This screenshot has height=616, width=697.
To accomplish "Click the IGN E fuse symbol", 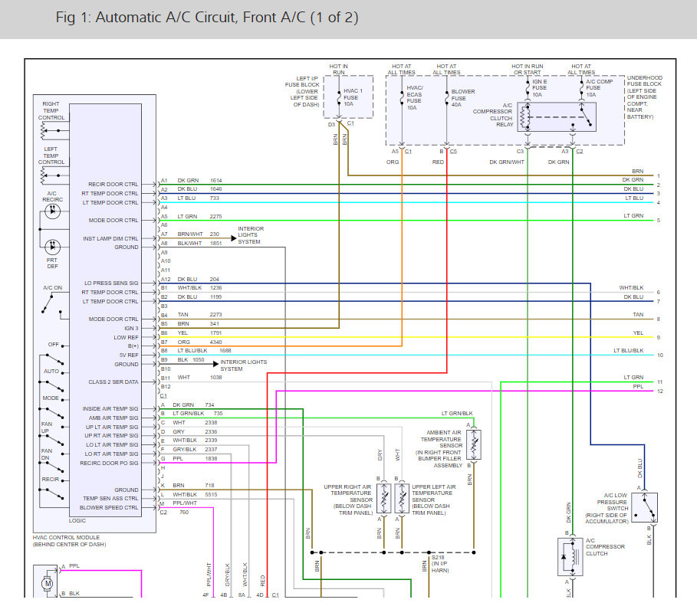I will coord(528,88).
